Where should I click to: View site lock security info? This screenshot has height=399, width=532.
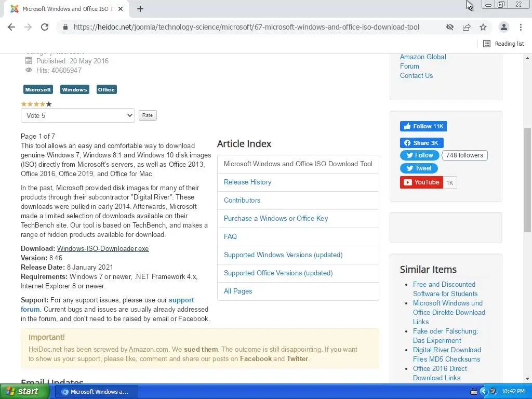tap(65, 27)
